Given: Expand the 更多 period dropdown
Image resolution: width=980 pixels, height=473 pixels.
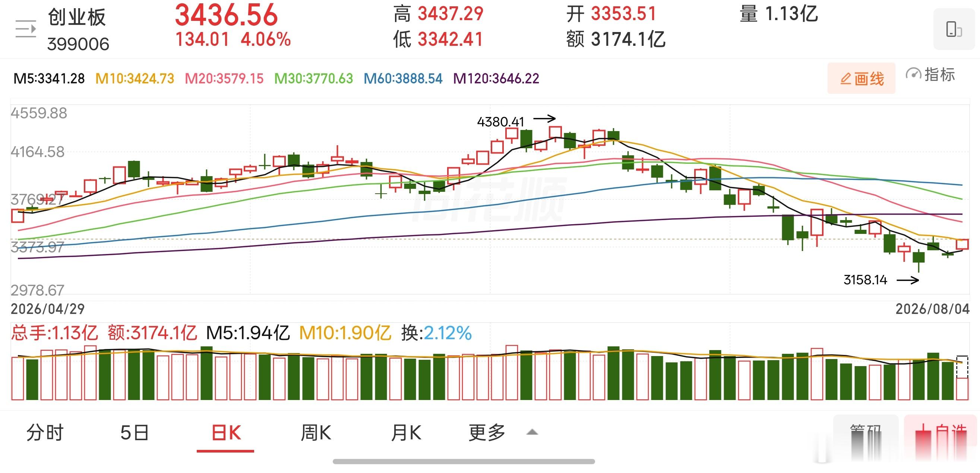Looking at the screenshot, I should (x=503, y=433).
